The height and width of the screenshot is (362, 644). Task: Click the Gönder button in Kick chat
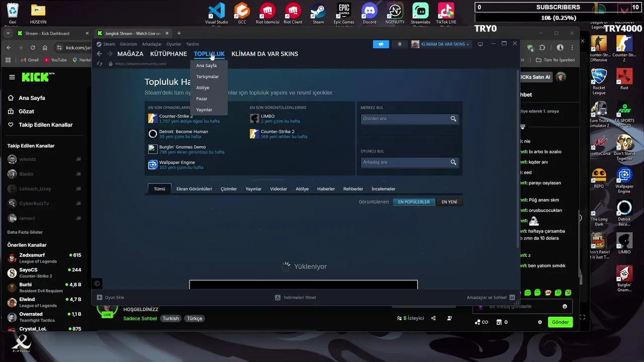pyautogui.click(x=560, y=322)
